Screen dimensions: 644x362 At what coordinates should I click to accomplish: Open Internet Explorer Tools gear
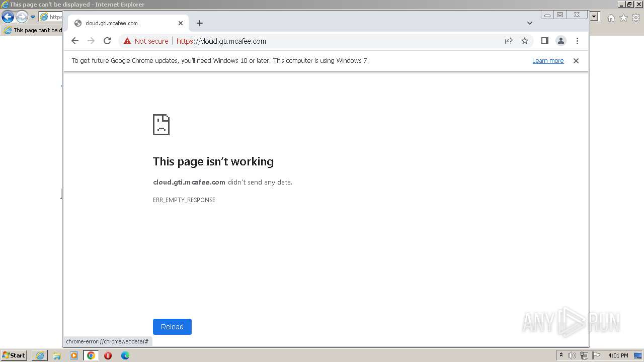636,18
